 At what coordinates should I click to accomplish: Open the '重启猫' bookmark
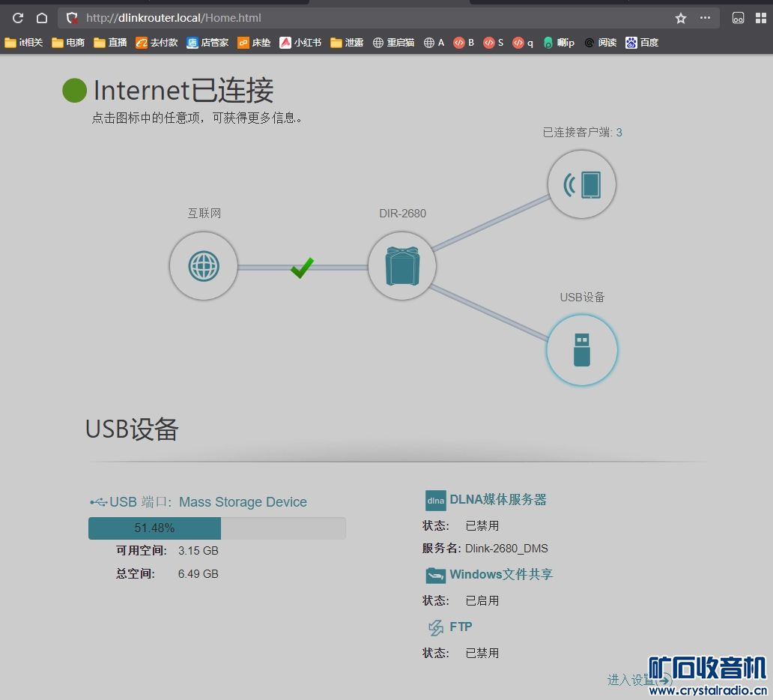pyautogui.click(x=393, y=43)
